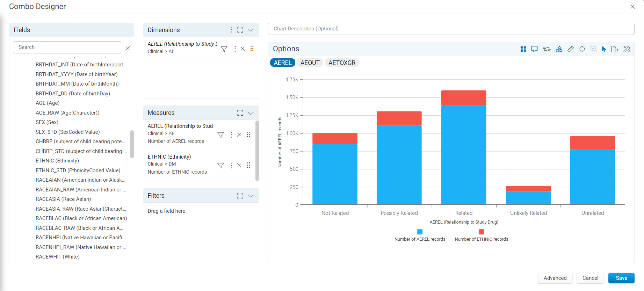This screenshot has width=644, height=291.
Task: Open the shapes chart type icon
Action: 559,49
